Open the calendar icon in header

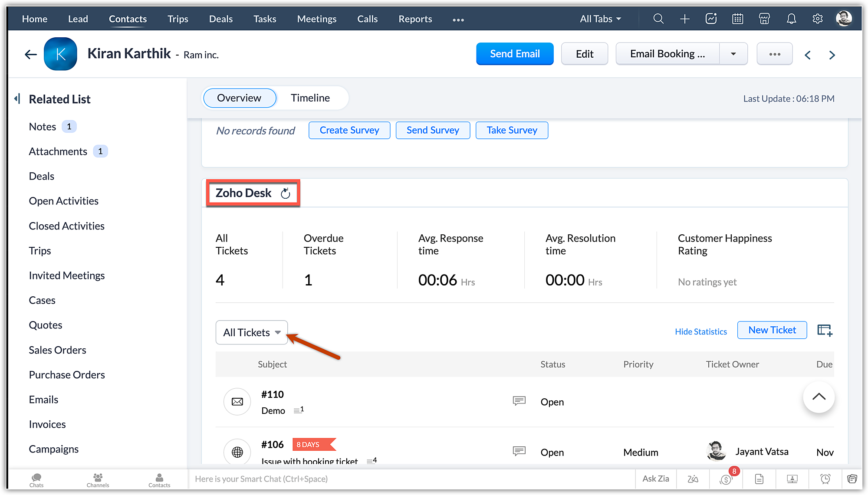click(x=737, y=19)
